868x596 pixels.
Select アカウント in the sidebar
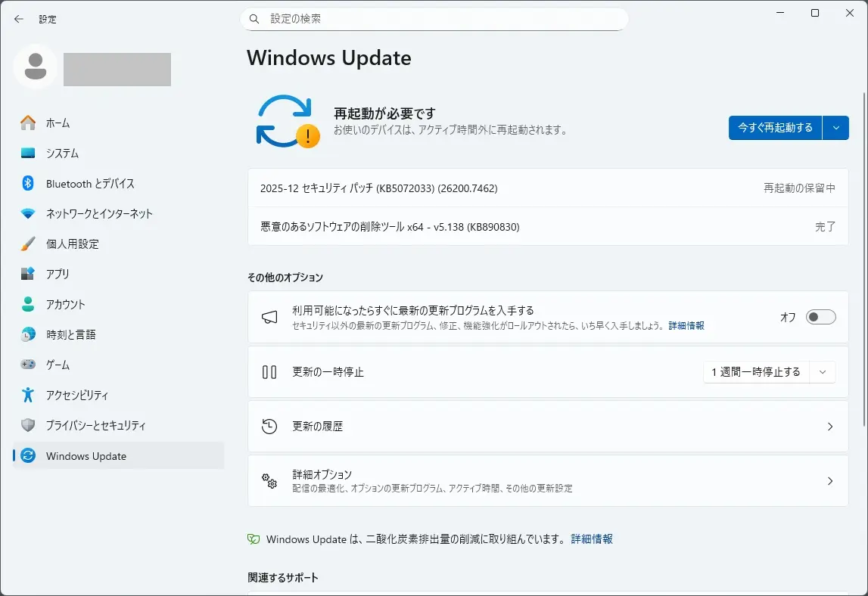(x=65, y=305)
